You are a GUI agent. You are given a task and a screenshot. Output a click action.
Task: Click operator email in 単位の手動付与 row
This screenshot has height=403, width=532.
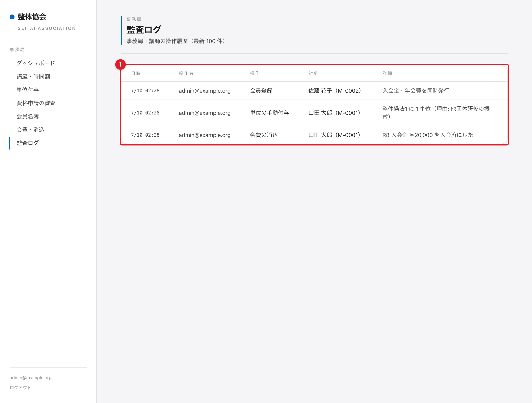click(x=205, y=113)
